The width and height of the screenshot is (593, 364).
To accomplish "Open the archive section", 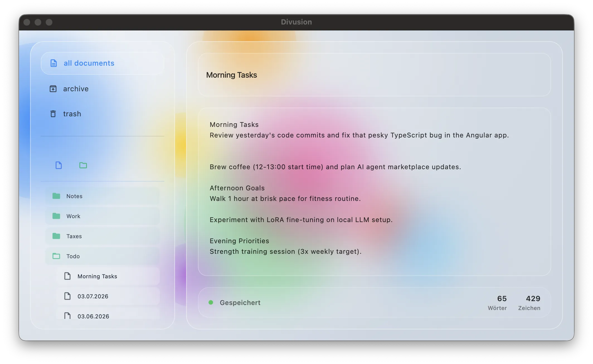I will pos(76,89).
